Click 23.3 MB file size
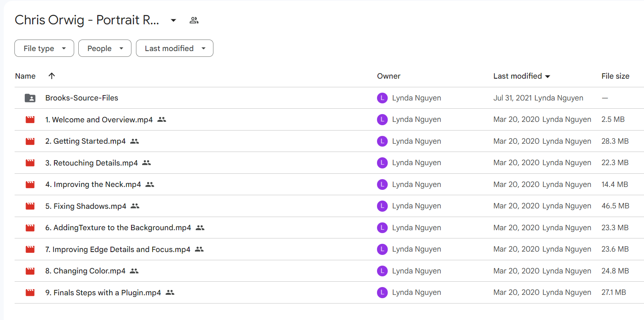 (615, 228)
